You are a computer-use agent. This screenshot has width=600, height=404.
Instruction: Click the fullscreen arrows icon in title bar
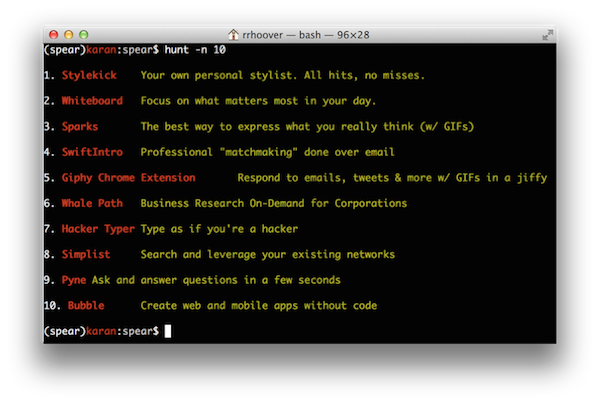[548, 35]
